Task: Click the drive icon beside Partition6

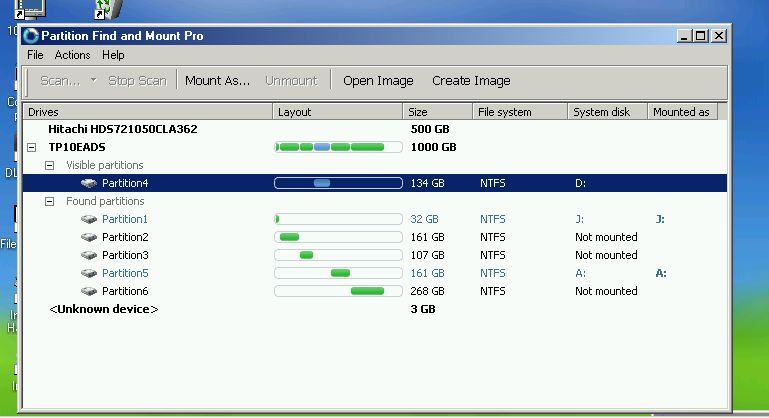Action: click(89, 291)
